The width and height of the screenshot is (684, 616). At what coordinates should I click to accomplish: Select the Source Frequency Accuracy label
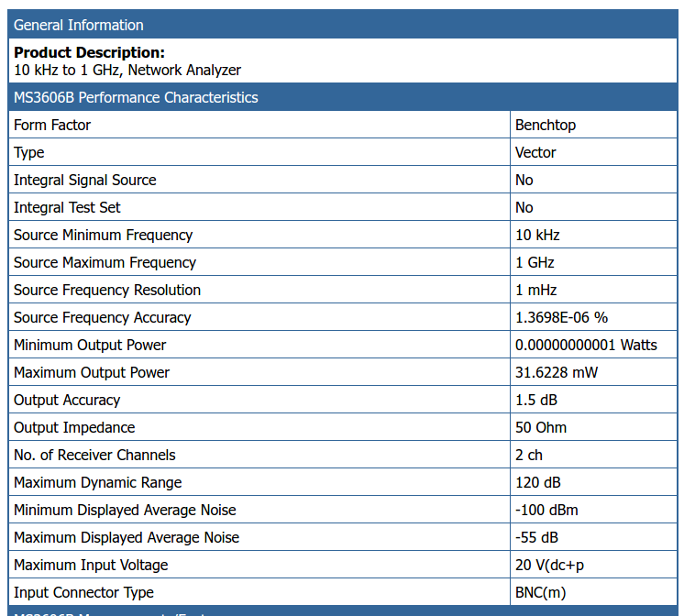tap(103, 317)
